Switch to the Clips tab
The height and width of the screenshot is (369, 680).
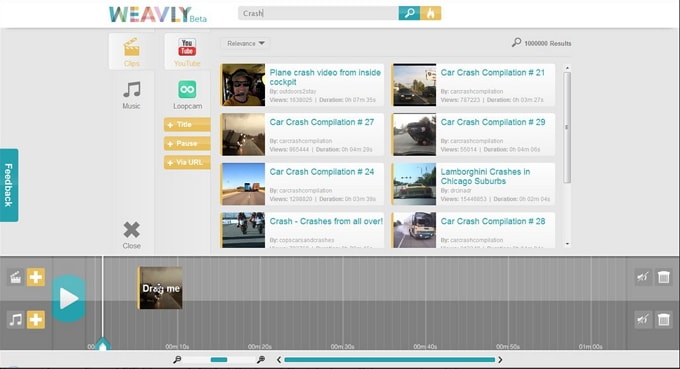pos(131,52)
